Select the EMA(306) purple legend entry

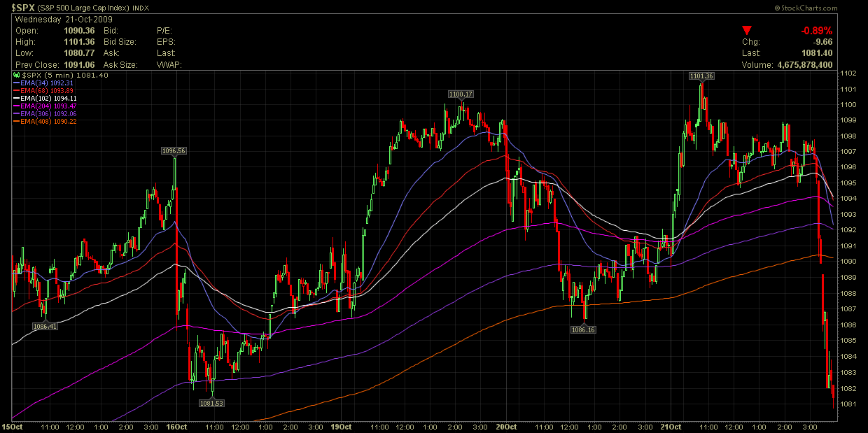(x=43, y=113)
